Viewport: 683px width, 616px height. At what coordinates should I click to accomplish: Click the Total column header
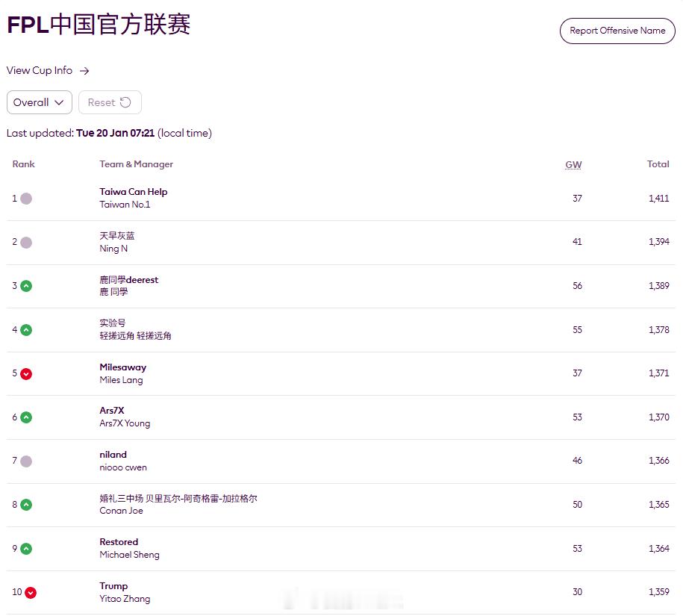658,164
